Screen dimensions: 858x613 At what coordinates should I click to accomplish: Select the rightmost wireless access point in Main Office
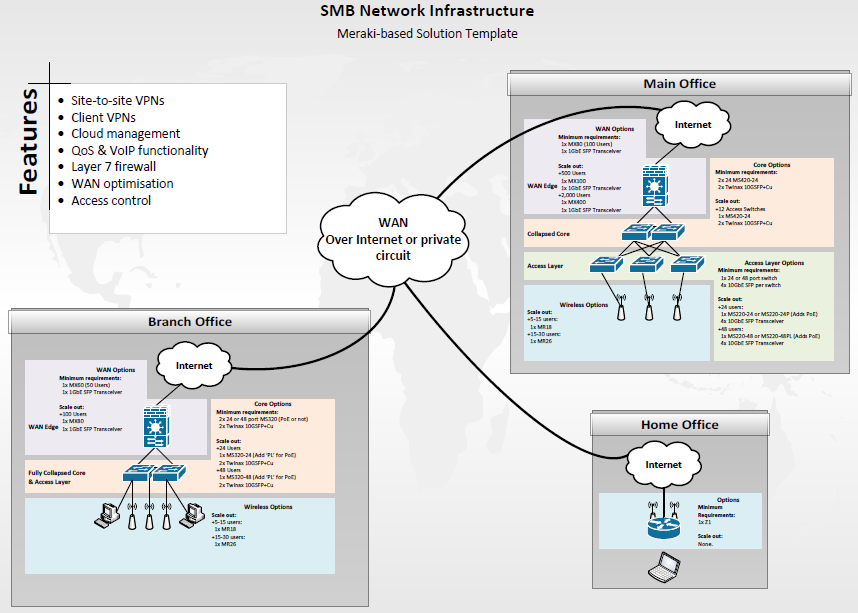tap(677, 307)
